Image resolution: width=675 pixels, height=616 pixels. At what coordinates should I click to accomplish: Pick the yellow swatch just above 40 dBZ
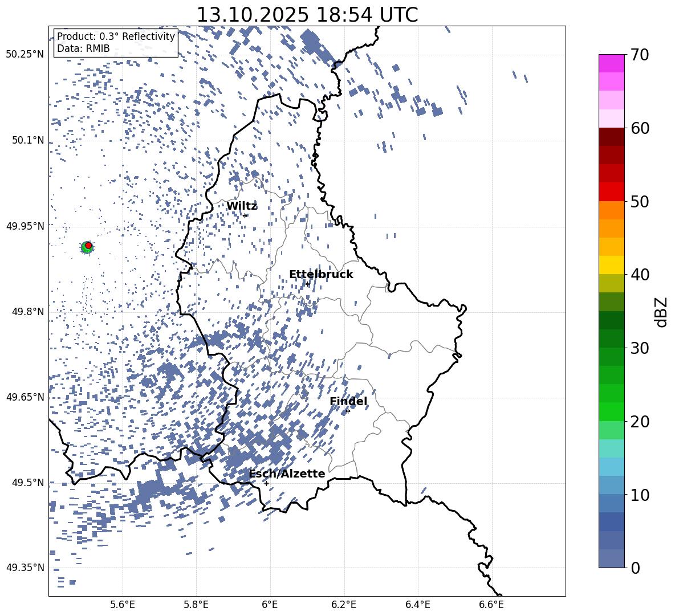pos(611,265)
